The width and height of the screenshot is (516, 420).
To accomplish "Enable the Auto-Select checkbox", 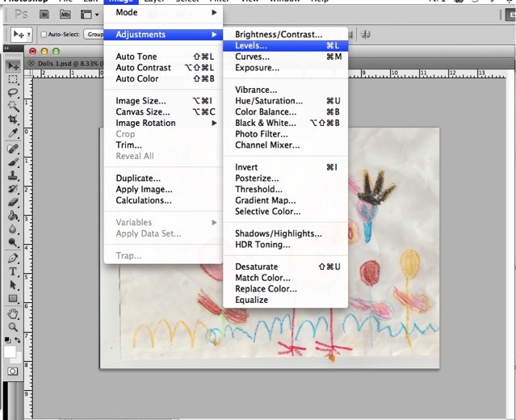I will tap(44, 34).
